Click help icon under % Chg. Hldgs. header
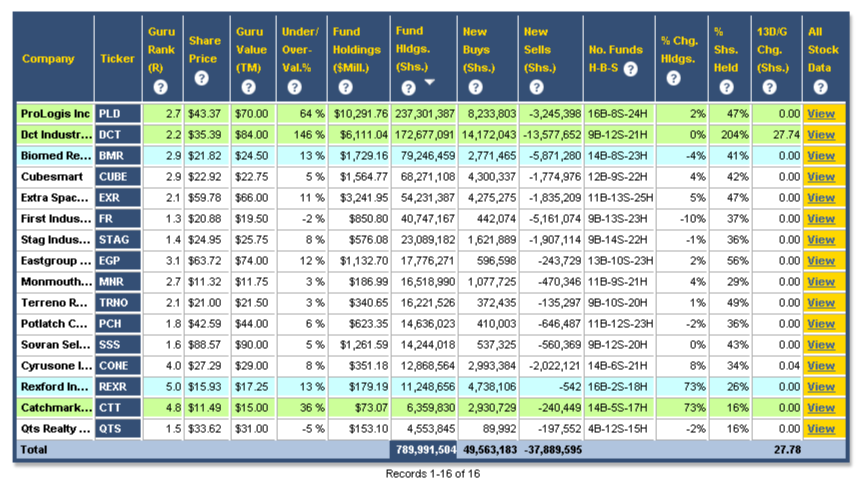The width and height of the screenshot is (863, 483). pyautogui.click(x=673, y=78)
